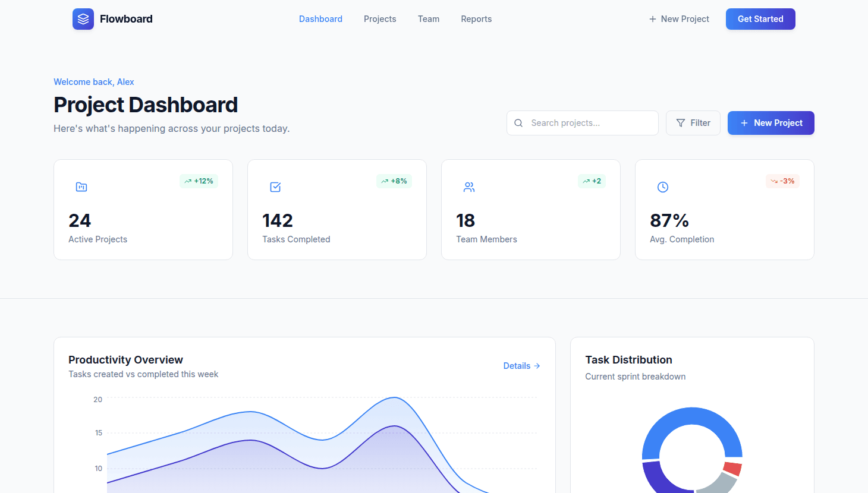Click the Flowboard brand name

pyautogui.click(x=126, y=19)
